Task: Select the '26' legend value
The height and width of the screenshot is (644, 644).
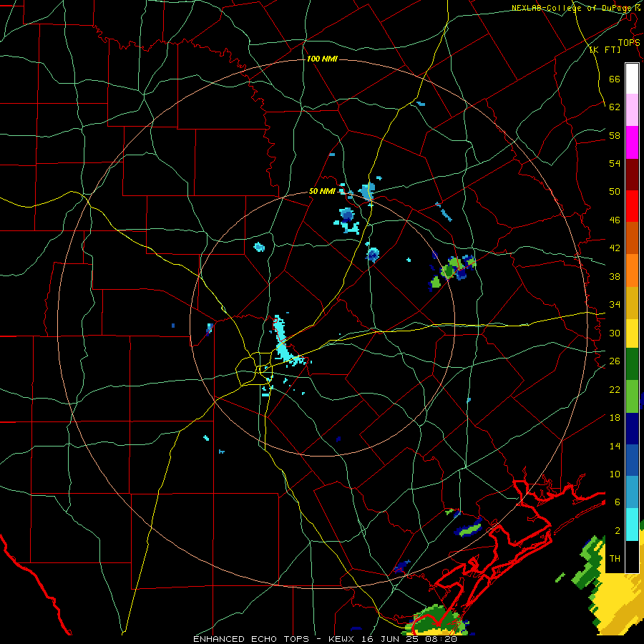Action: (615, 361)
